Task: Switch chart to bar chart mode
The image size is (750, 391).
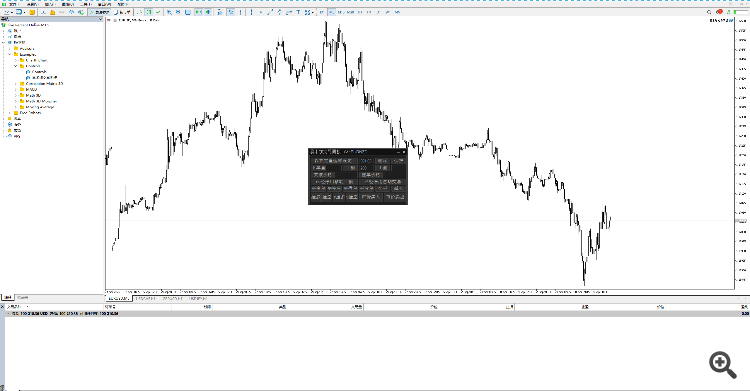Action: (x=140, y=12)
